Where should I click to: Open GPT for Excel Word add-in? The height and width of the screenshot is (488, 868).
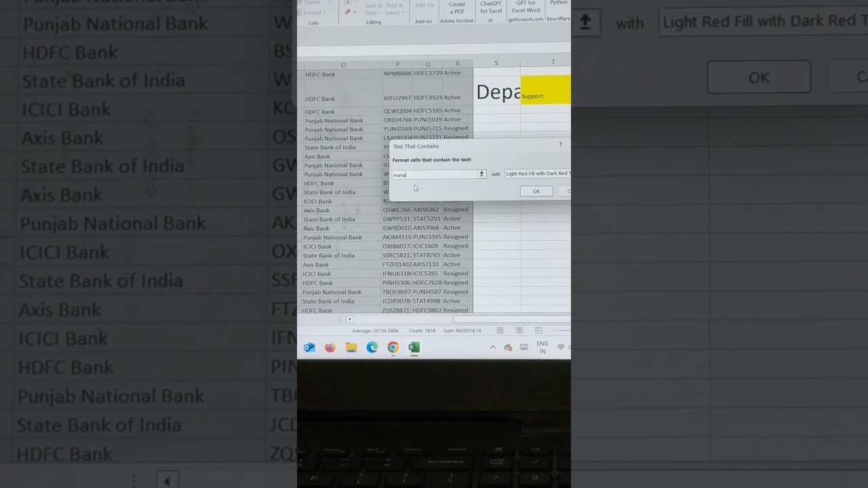tap(526, 7)
